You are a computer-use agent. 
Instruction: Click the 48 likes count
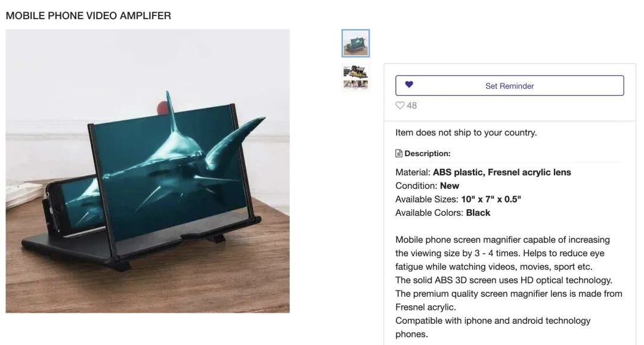coord(411,105)
